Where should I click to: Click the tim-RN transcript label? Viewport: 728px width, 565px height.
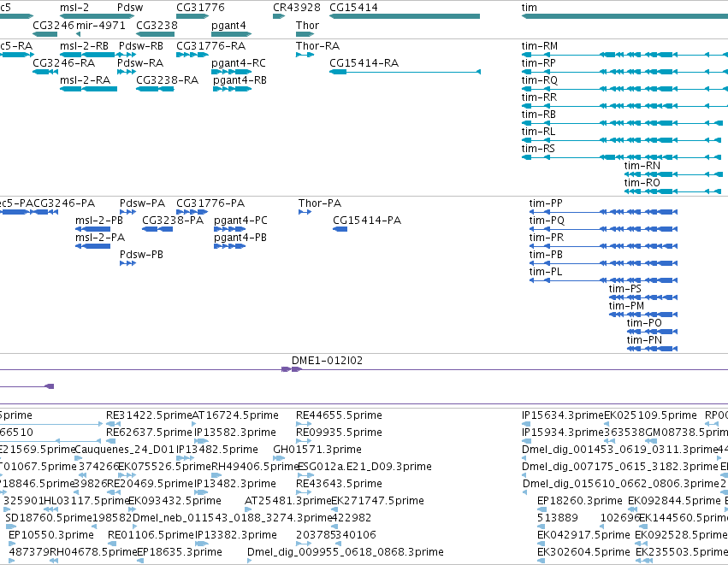pyautogui.click(x=642, y=166)
